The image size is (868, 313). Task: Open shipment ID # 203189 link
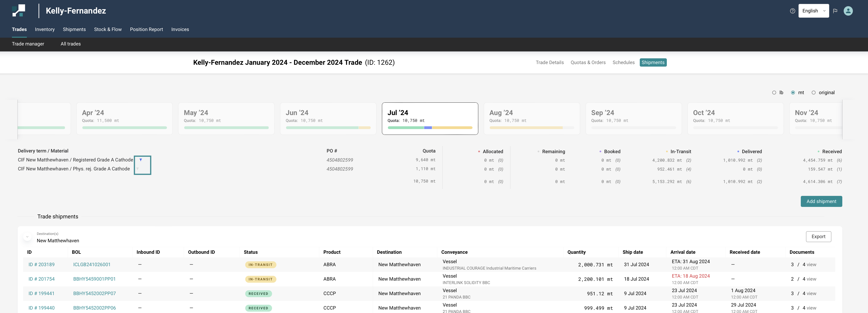[x=42, y=265]
